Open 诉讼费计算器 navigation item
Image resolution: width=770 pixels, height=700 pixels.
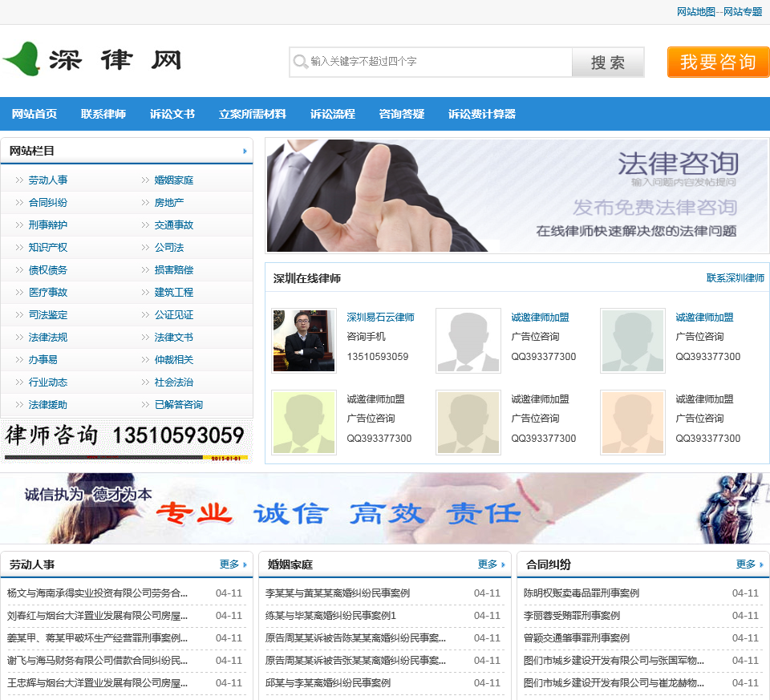coord(482,114)
